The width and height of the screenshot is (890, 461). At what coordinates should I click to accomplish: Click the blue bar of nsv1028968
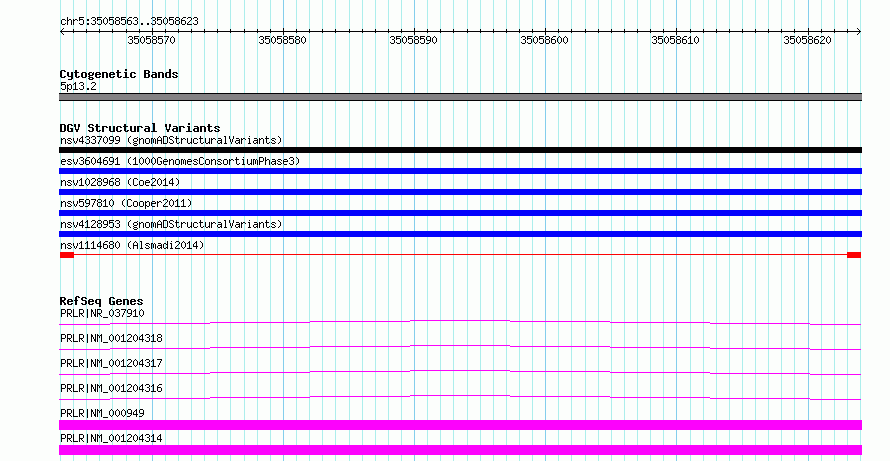pyautogui.click(x=460, y=192)
